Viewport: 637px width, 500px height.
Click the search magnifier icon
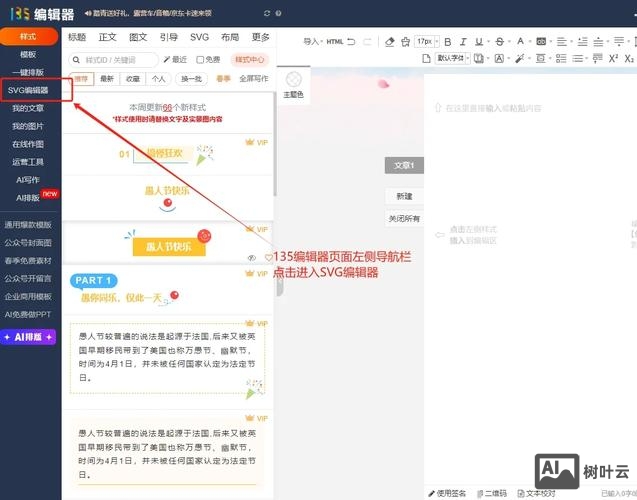(x=76, y=60)
